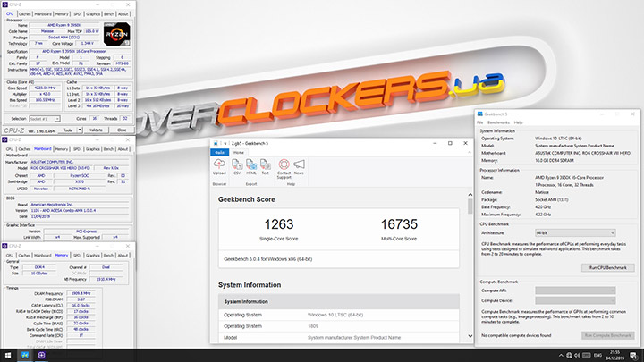Click the document icon in 2.gb5 title bar
644x362 pixels.
tap(216, 143)
